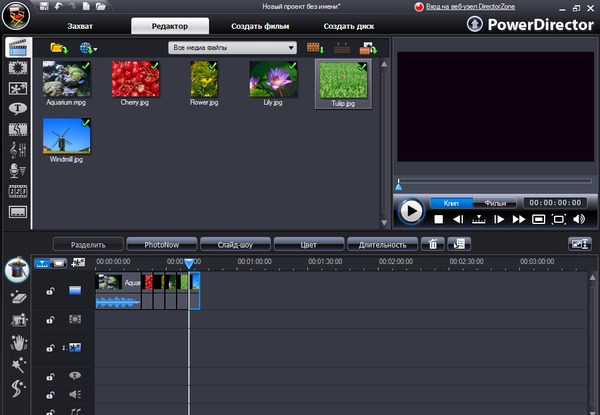Open the download from web globe menu

click(88, 48)
